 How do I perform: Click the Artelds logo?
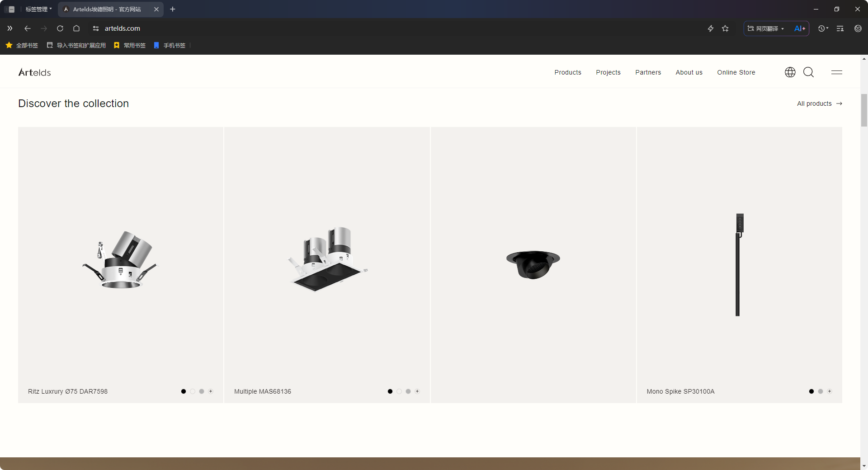click(34, 72)
